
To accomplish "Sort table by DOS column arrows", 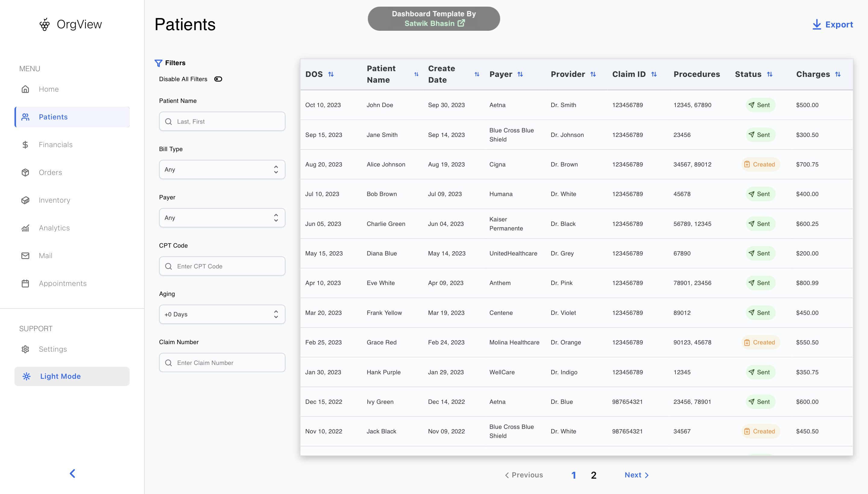I will pyautogui.click(x=331, y=74).
